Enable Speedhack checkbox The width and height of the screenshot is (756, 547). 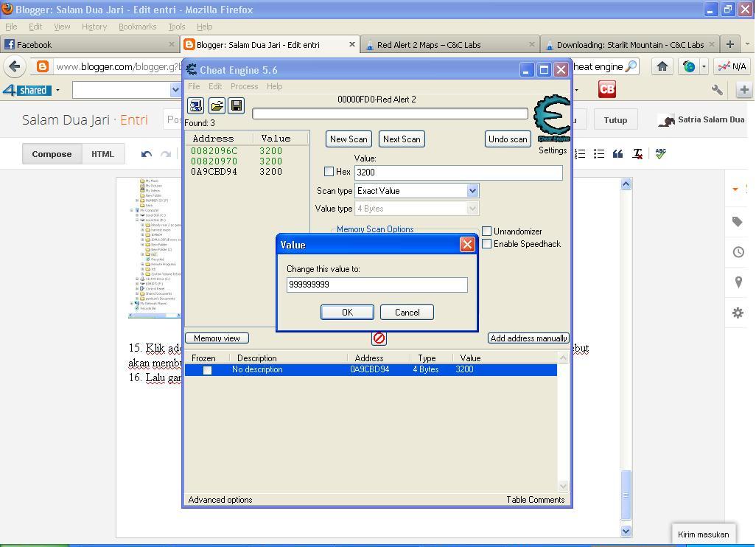486,243
